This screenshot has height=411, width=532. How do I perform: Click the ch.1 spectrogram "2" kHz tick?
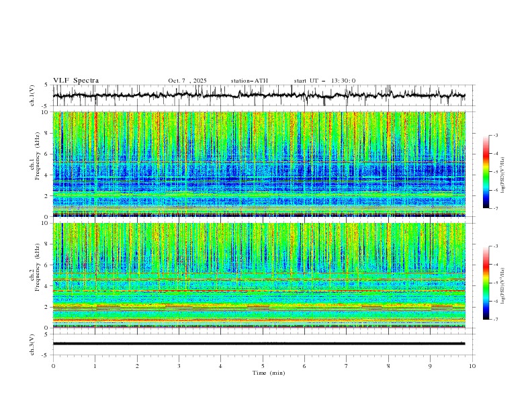47,196
